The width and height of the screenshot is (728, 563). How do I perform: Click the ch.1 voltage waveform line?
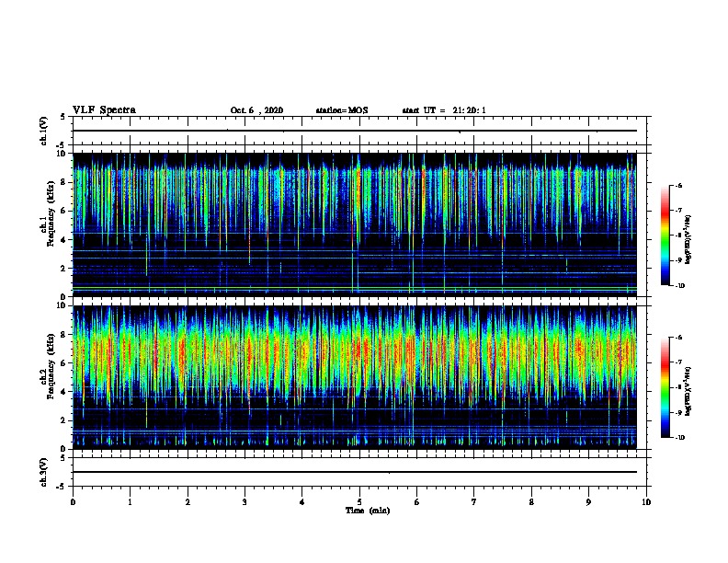355,131
